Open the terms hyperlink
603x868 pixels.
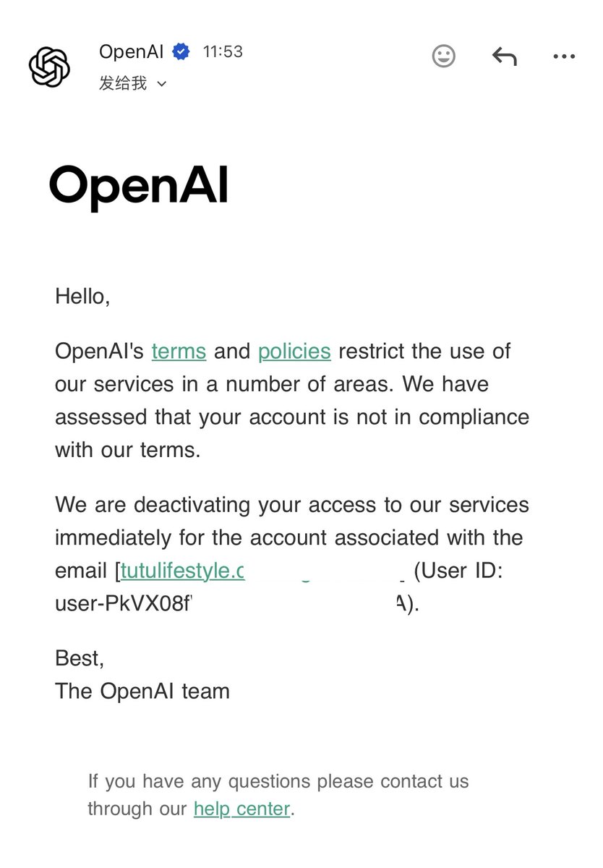point(178,352)
